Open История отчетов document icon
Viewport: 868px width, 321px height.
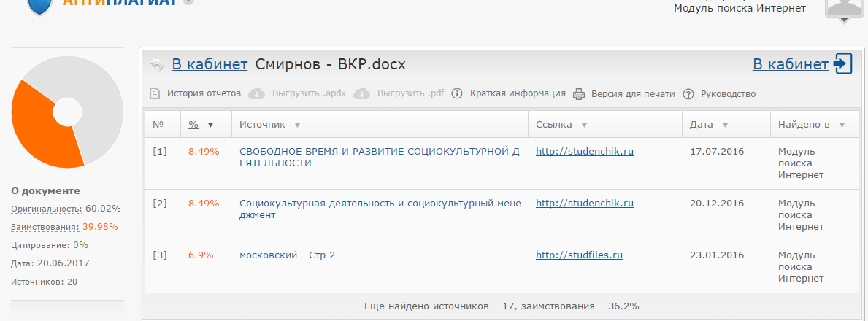(x=155, y=93)
